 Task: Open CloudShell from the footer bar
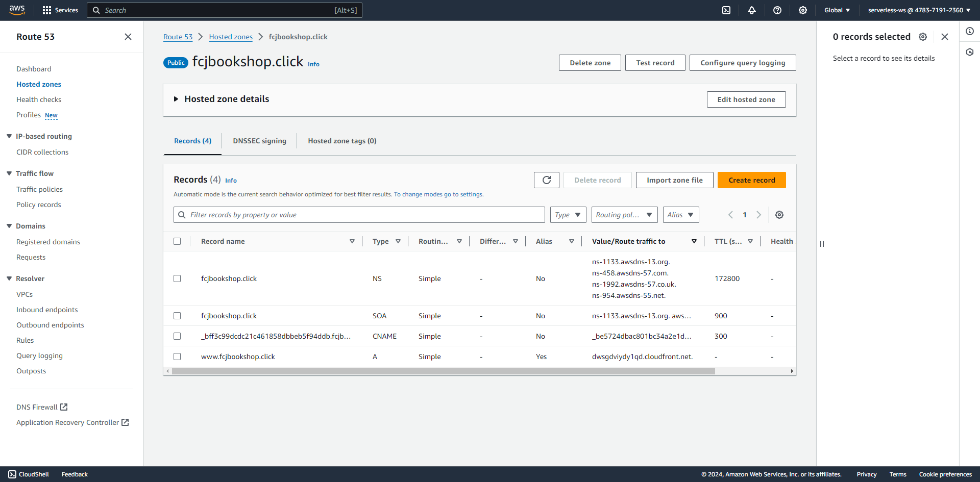pos(29,474)
